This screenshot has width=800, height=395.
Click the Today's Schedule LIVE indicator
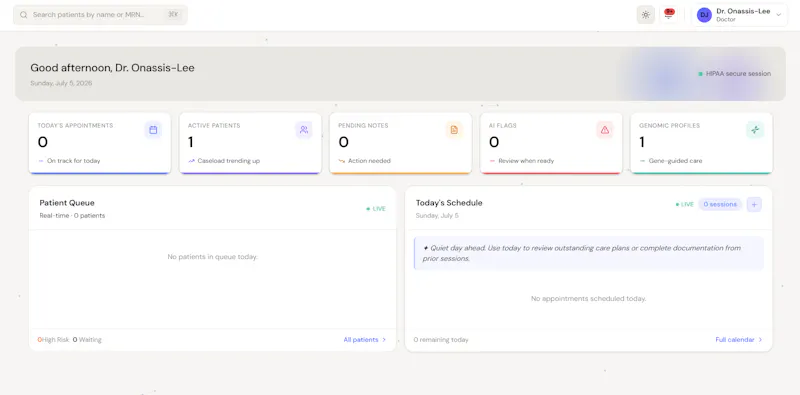[685, 204]
